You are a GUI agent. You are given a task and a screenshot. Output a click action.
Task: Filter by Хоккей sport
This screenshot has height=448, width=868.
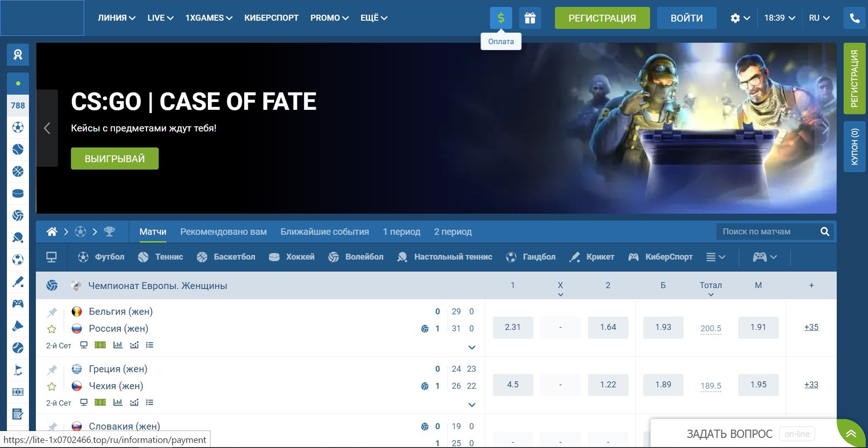[291, 257]
